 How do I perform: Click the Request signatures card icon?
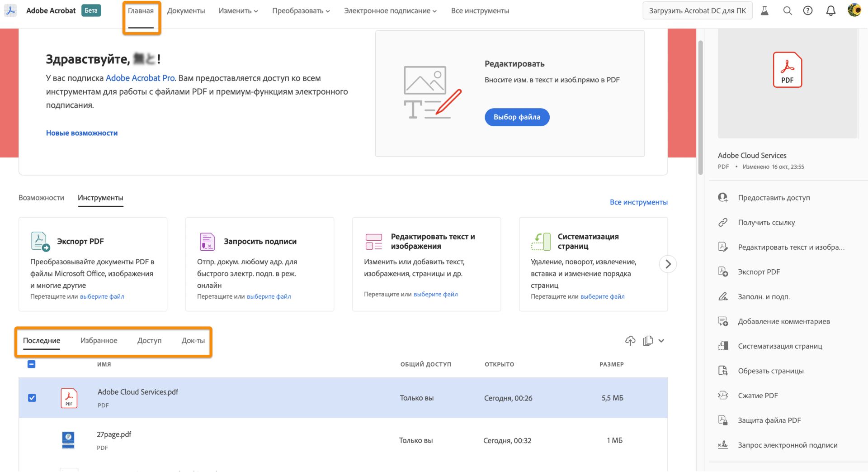click(x=207, y=242)
